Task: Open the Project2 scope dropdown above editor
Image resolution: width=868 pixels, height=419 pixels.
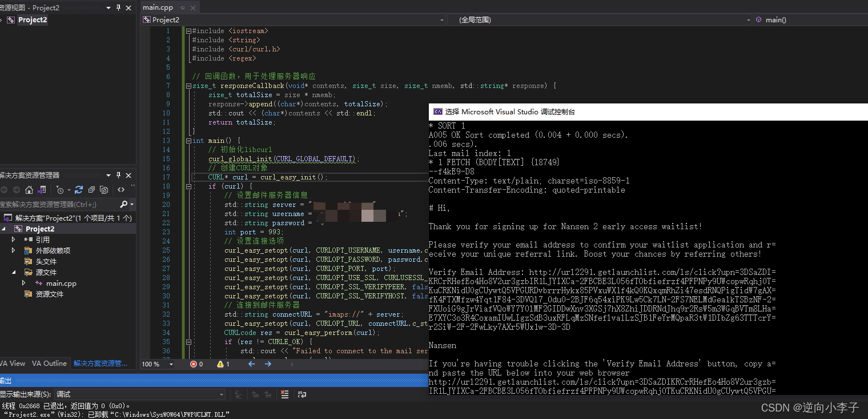Action: tap(441, 19)
